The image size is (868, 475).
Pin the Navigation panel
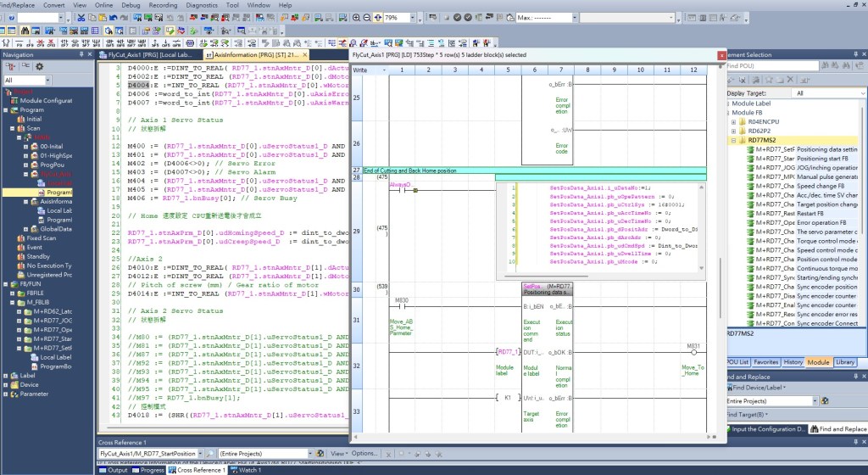point(81,54)
